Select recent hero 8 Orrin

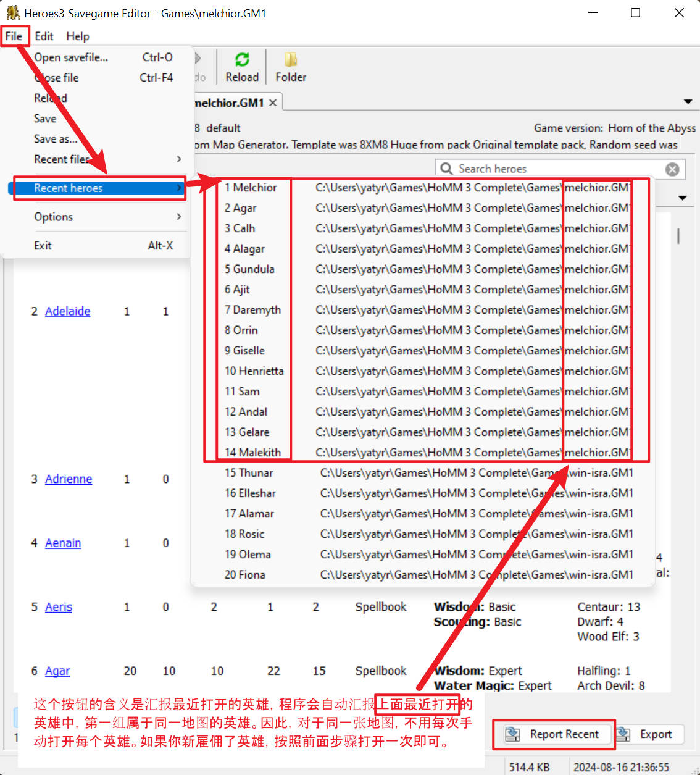click(422, 330)
